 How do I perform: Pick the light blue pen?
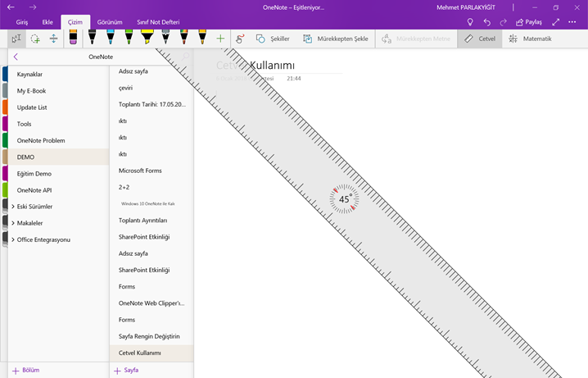(x=111, y=38)
